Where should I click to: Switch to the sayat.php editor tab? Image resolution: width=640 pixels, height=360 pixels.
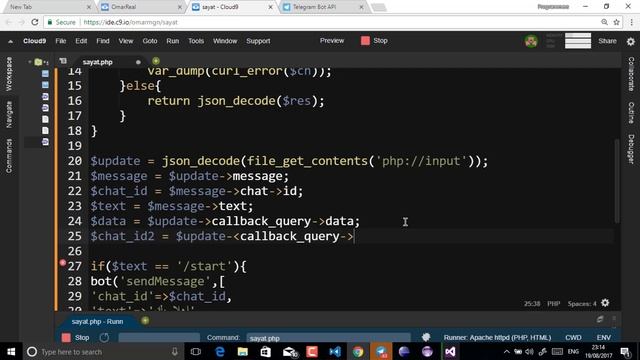click(x=98, y=62)
